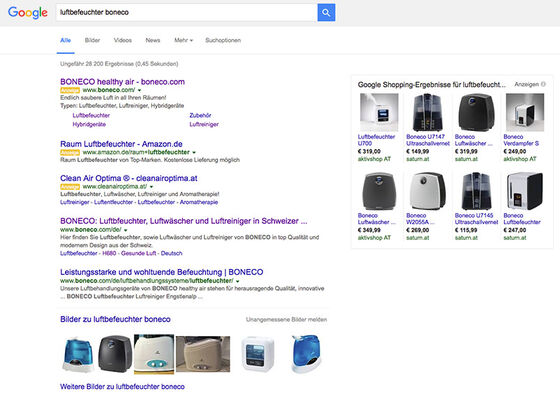This screenshot has height=398, width=560.
Task: Click Unangemessene Bilder melden
Action: tap(286, 320)
